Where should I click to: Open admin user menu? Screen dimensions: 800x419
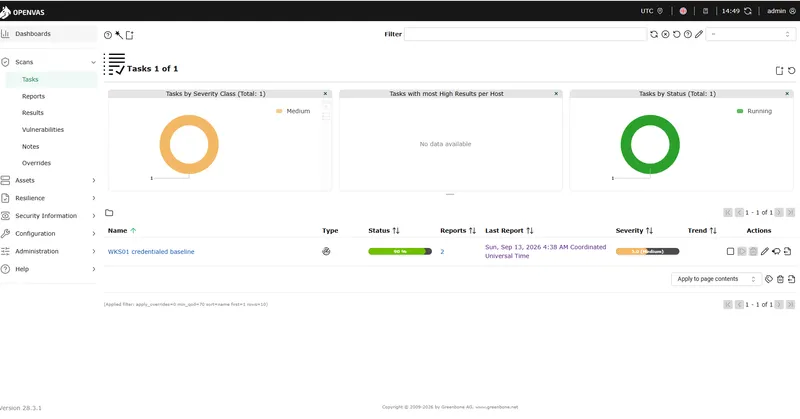(781, 11)
